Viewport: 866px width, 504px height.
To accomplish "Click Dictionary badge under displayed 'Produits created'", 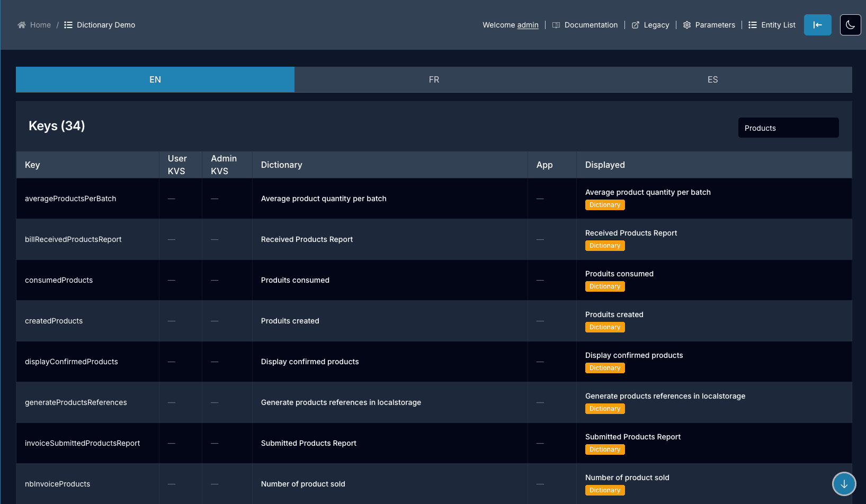I will 605,327.
